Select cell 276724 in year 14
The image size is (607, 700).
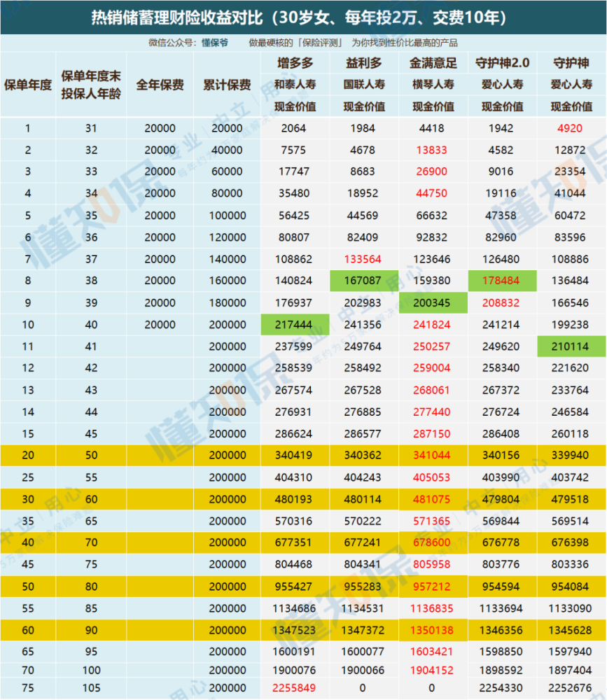501,412
